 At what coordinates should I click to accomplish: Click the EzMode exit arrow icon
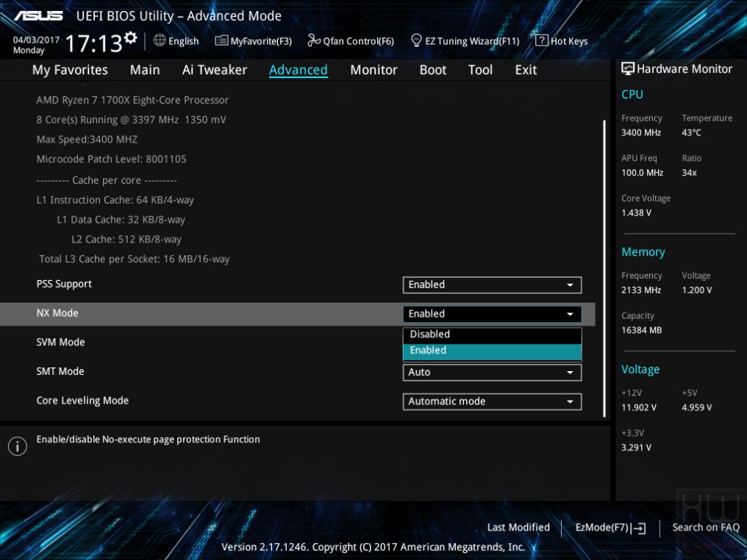(x=639, y=528)
